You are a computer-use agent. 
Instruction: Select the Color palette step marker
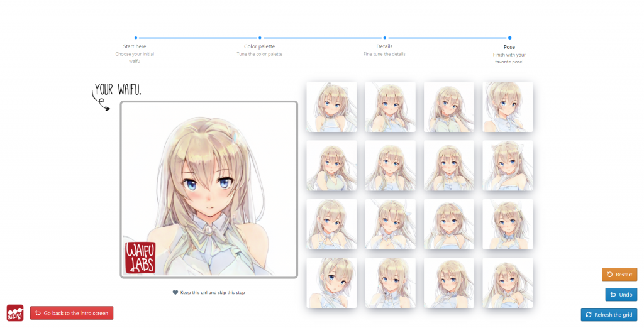[x=260, y=38]
